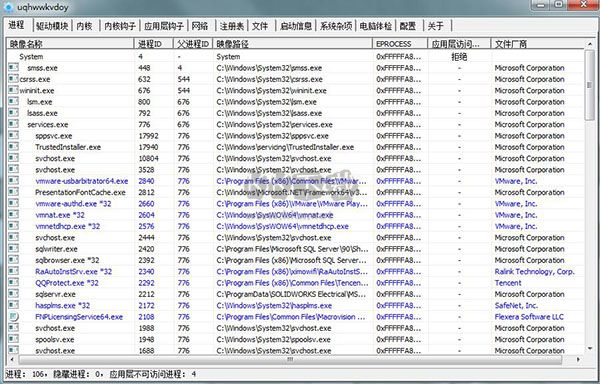Open the 注册表 tab
The height and width of the screenshot is (384, 600).
pyautogui.click(x=232, y=26)
